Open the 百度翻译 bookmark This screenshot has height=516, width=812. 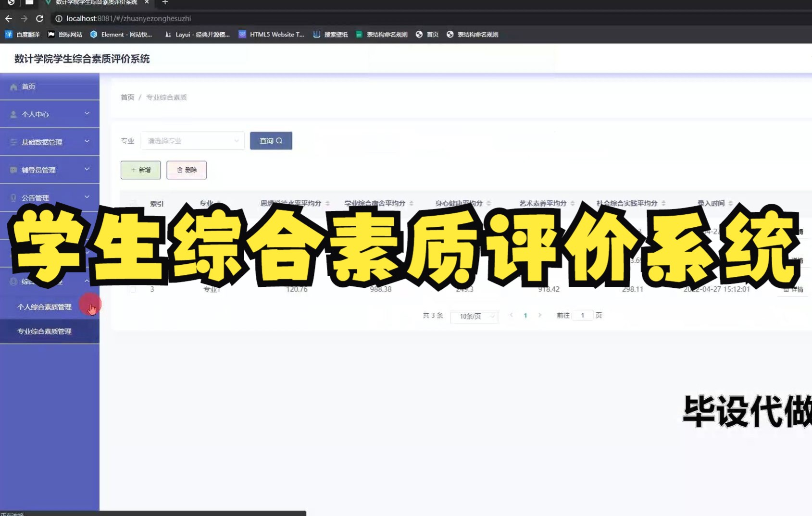pyautogui.click(x=22, y=35)
